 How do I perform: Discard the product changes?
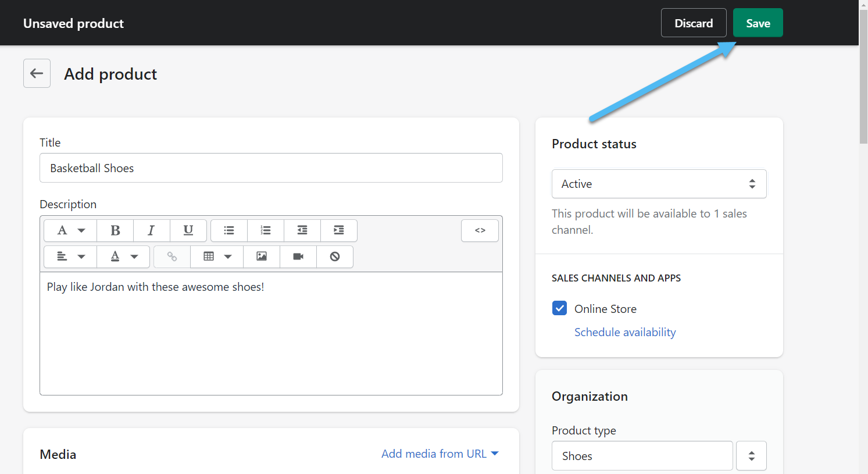pos(693,23)
